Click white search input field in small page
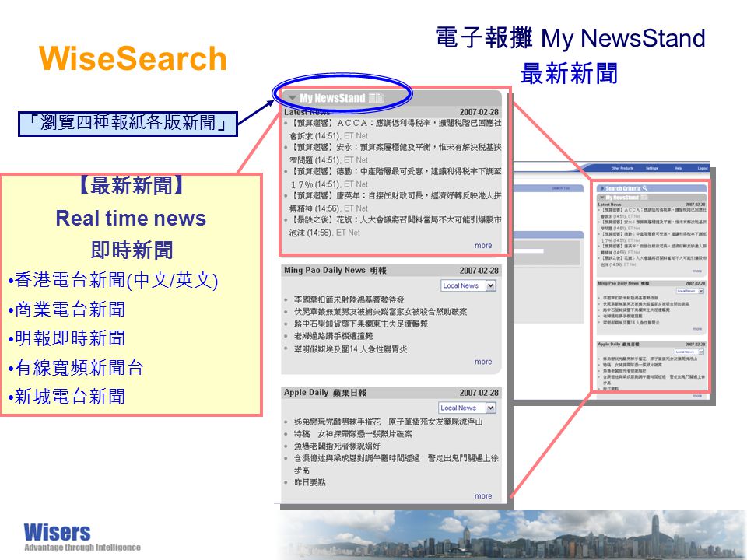The width and height of the screenshot is (747, 560). pyautogui.click(x=528, y=250)
